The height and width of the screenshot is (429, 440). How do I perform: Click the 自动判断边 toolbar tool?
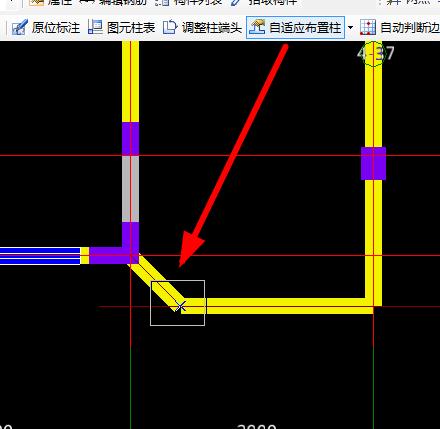(x=400, y=27)
